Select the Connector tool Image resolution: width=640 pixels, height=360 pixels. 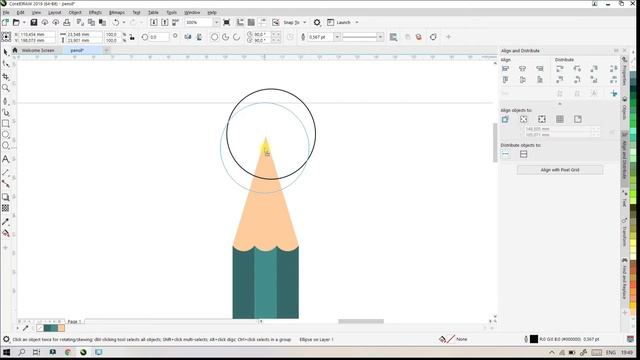click(x=5, y=184)
